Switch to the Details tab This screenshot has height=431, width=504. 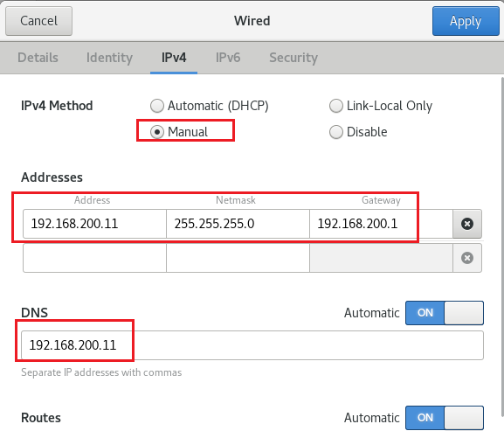(38, 58)
